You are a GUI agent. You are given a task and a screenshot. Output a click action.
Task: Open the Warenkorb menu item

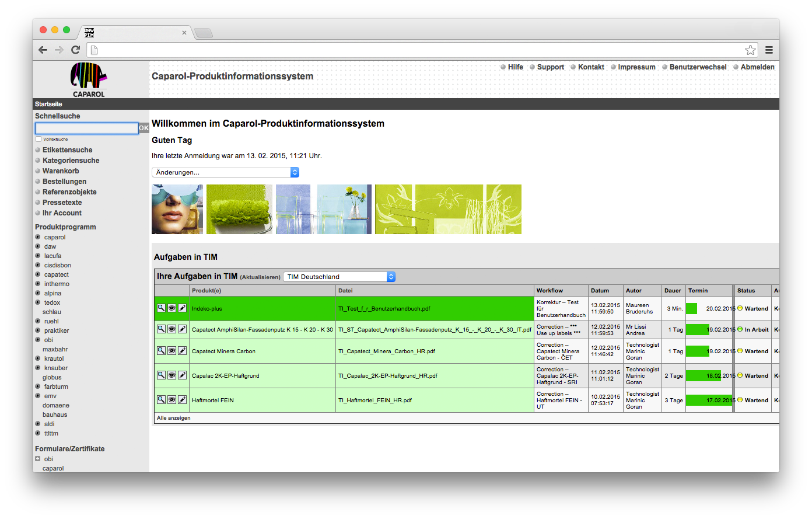[61, 171]
